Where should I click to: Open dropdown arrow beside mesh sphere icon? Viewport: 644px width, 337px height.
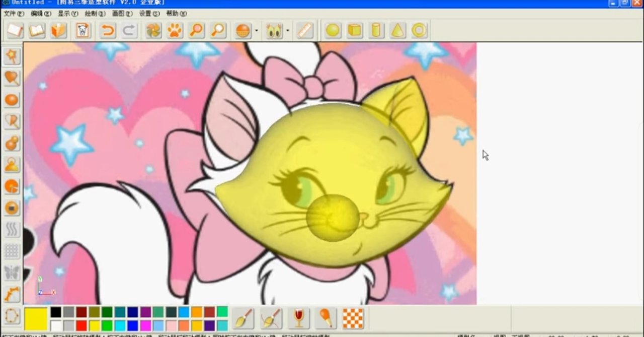[x=257, y=31]
